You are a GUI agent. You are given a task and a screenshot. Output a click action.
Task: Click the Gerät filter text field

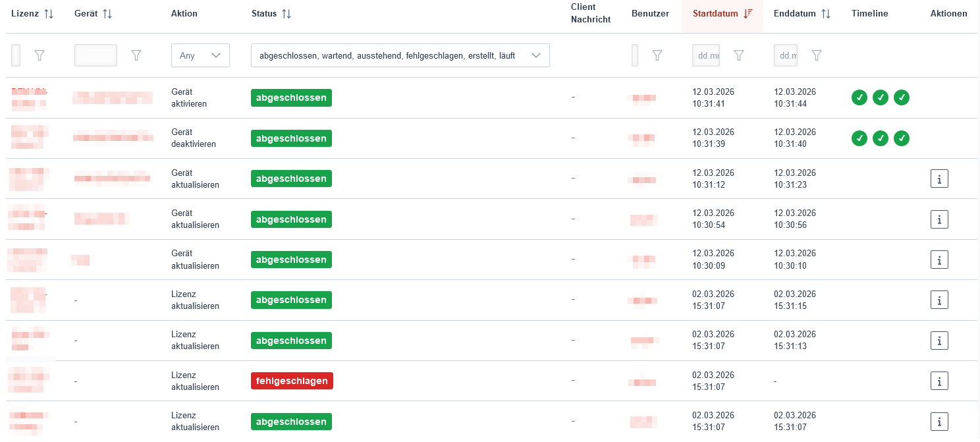pos(95,56)
